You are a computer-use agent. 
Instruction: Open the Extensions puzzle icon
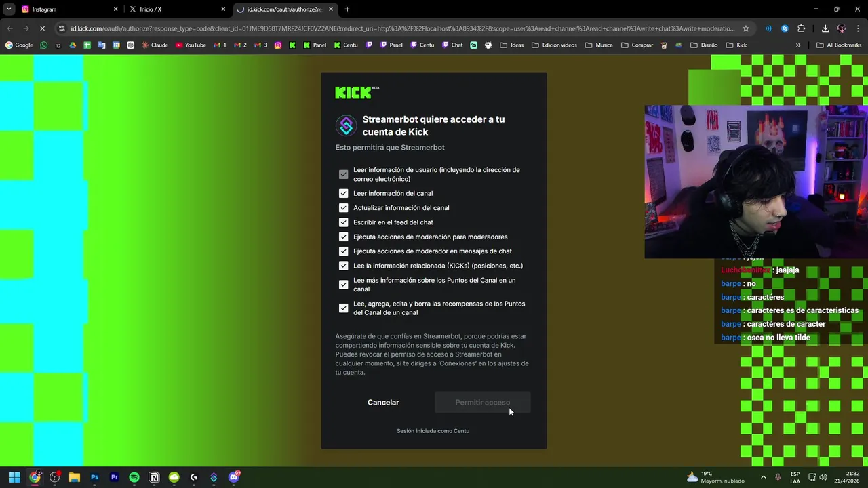pos(801,28)
